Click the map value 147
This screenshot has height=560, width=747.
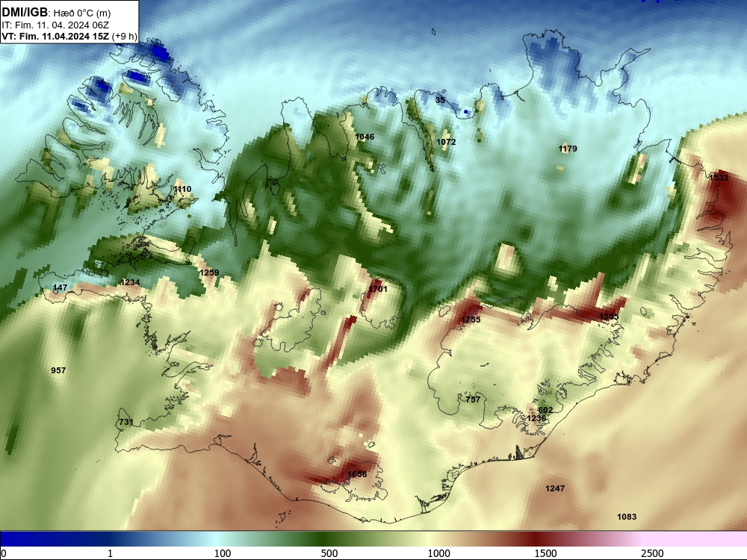[60, 287]
